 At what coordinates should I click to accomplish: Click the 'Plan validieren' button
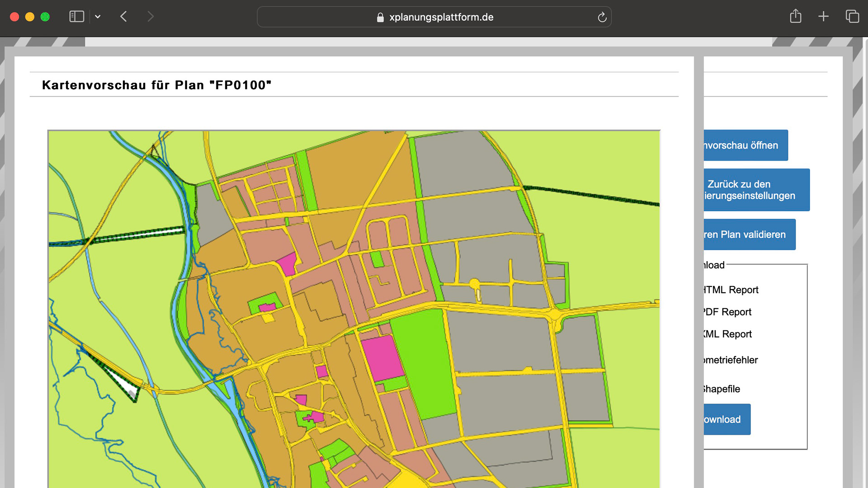click(x=749, y=235)
